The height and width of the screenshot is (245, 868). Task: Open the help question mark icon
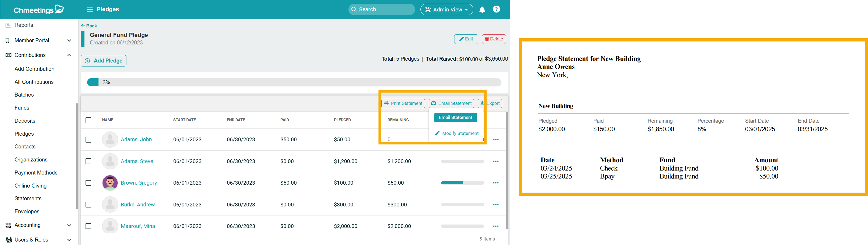(496, 9)
